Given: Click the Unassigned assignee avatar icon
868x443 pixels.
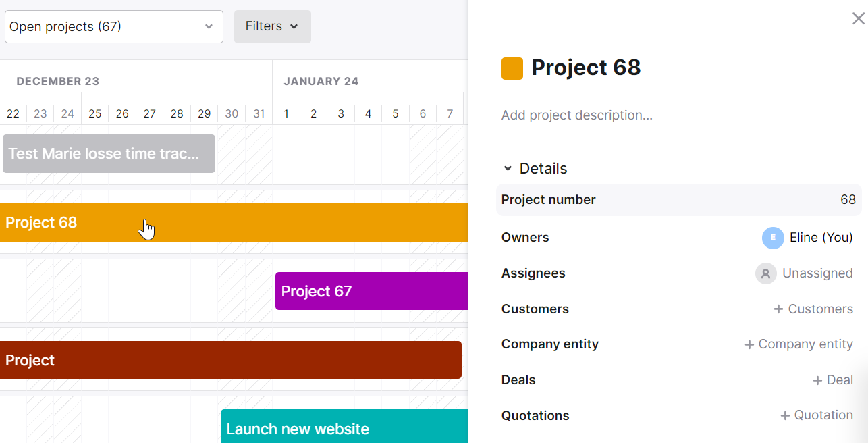Looking at the screenshot, I should click(765, 273).
